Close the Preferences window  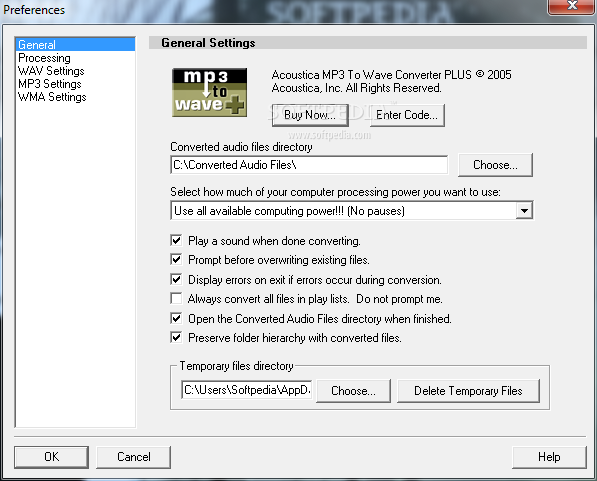[x=571, y=6]
